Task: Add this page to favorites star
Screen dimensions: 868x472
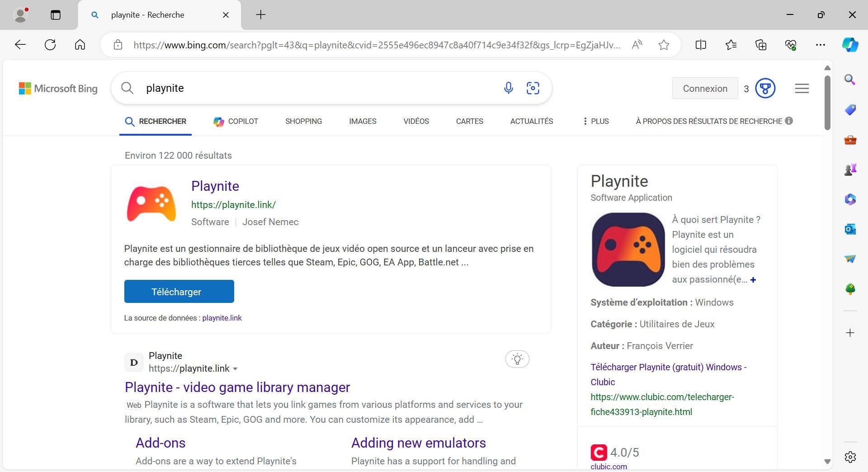Action: [664, 45]
